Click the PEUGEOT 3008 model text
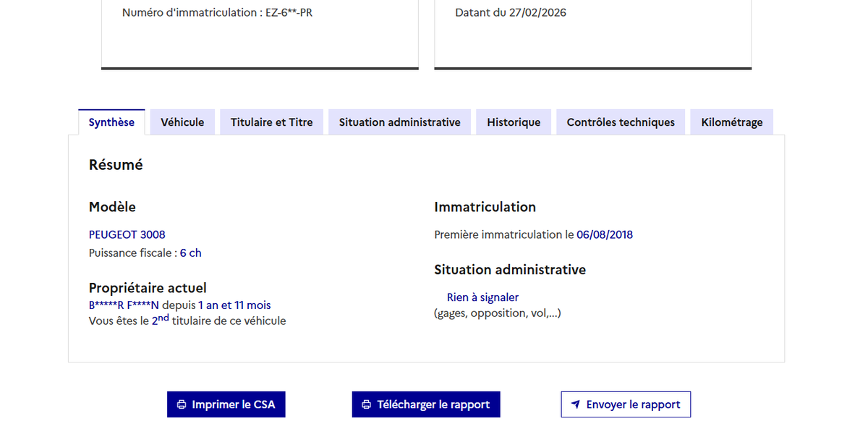 pos(127,234)
